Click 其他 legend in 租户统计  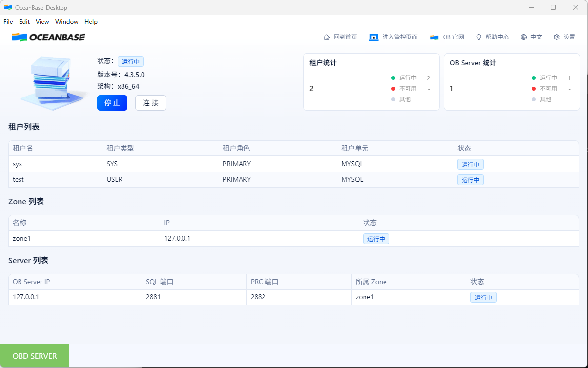click(x=401, y=99)
